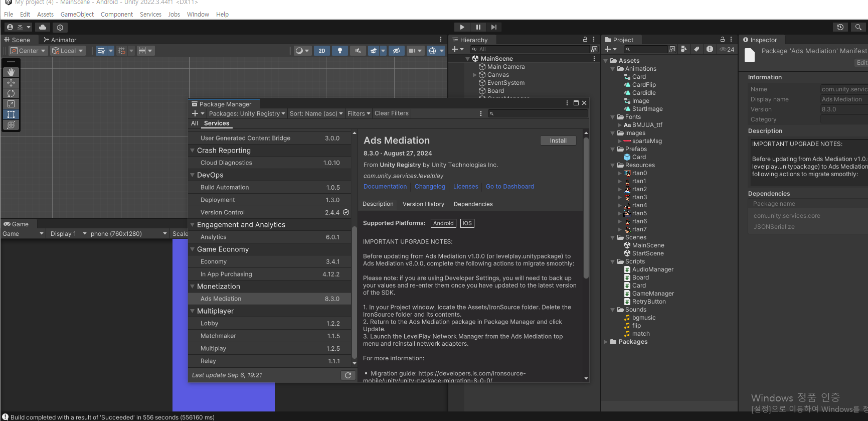Toggle Scene lighting on or off
This screenshot has height=421, width=868.
[340, 51]
